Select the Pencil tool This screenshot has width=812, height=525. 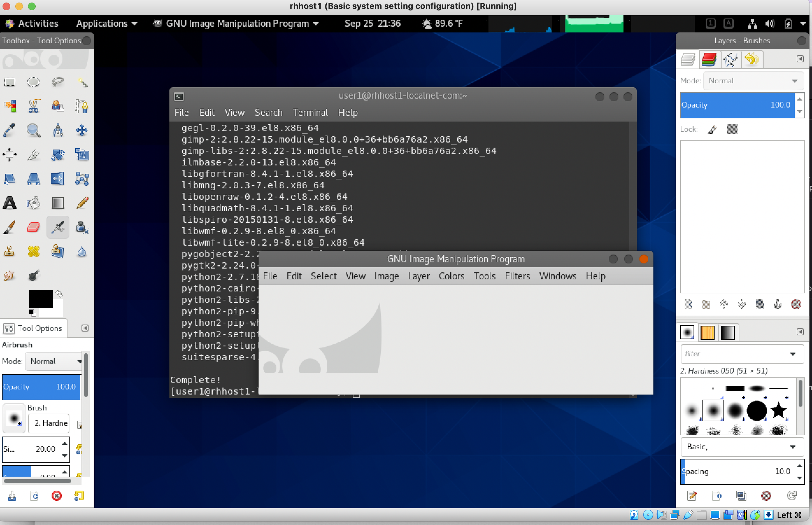click(x=82, y=203)
